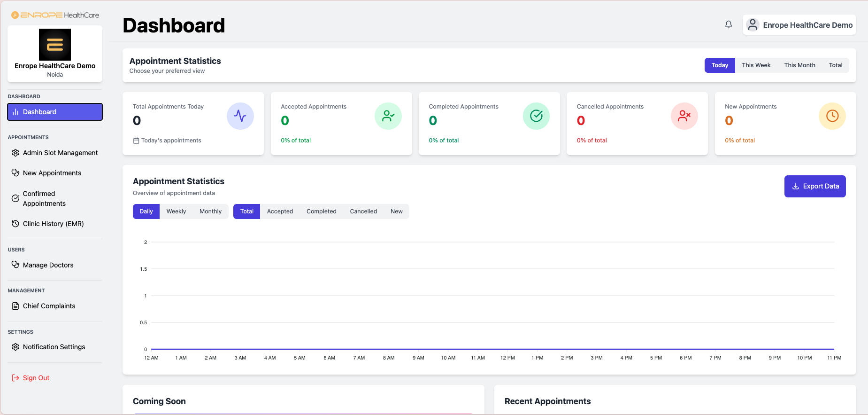Click the Accepted Appointments card
The width and height of the screenshot is (868, 415).
pos(341,124)
